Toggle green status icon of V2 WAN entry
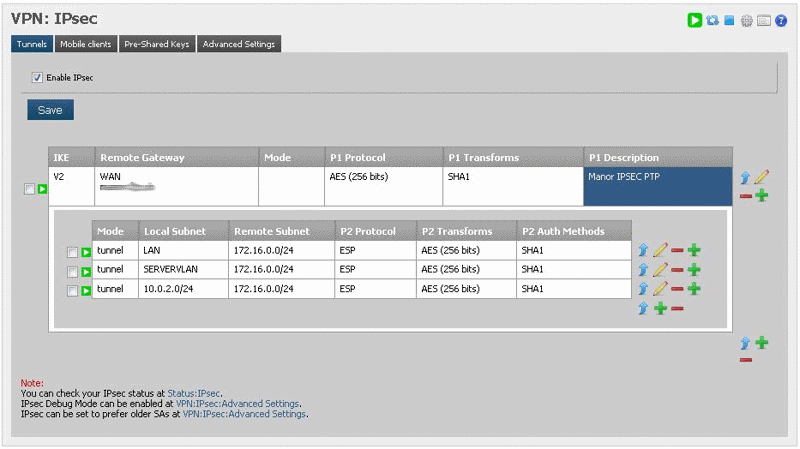Image resolution: width=800 pixels, height=449 pixels. [x=43, y=189]
